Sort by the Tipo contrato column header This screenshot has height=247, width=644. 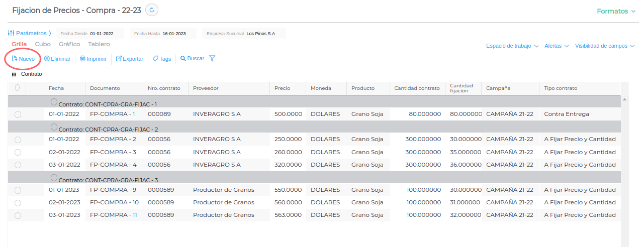tap(580, 88)
